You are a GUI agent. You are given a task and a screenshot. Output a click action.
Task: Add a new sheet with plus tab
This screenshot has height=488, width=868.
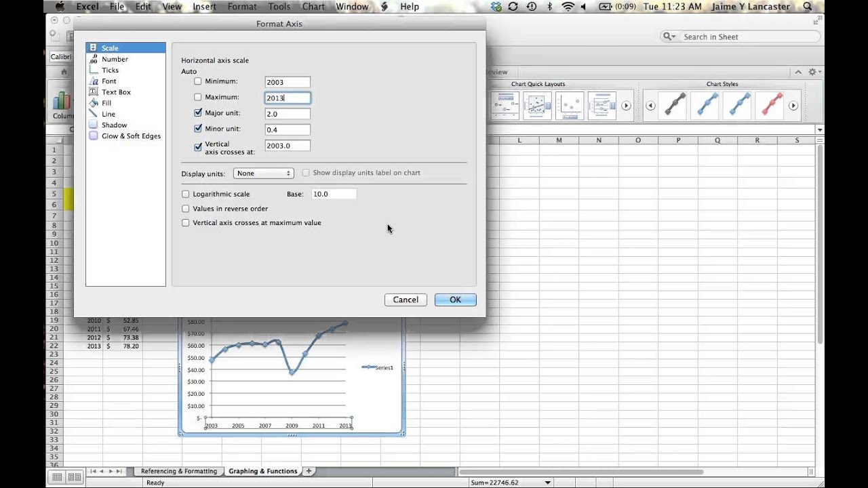[x=309, y=471]
